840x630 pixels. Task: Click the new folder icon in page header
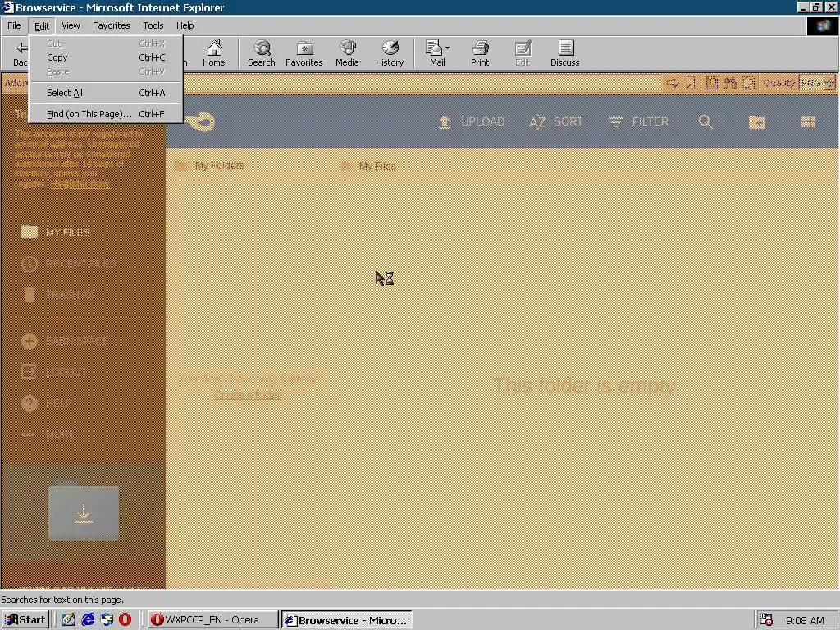coord(756,122)
